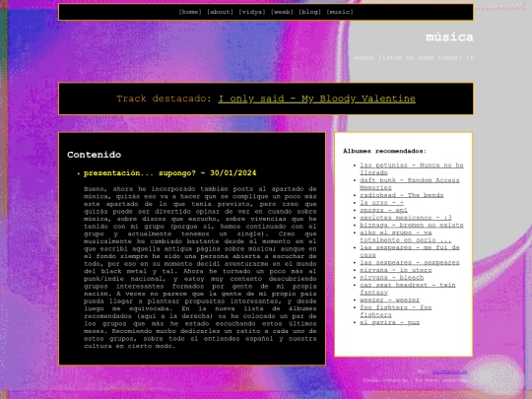532x399 pixels.
Task: Open nirvana bleach album link
Action: coord(391,278)
